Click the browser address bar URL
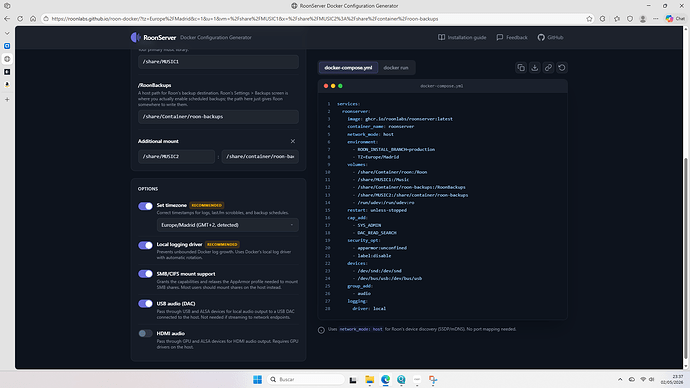Screen dimensions: 690x388 tap(245, 19)
